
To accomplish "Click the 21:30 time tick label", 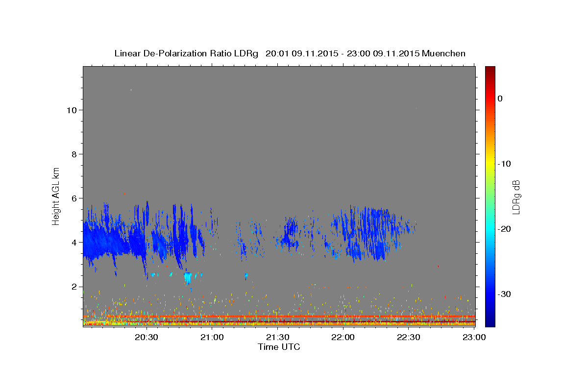I will pyautogui.click(x=277, y=337).
